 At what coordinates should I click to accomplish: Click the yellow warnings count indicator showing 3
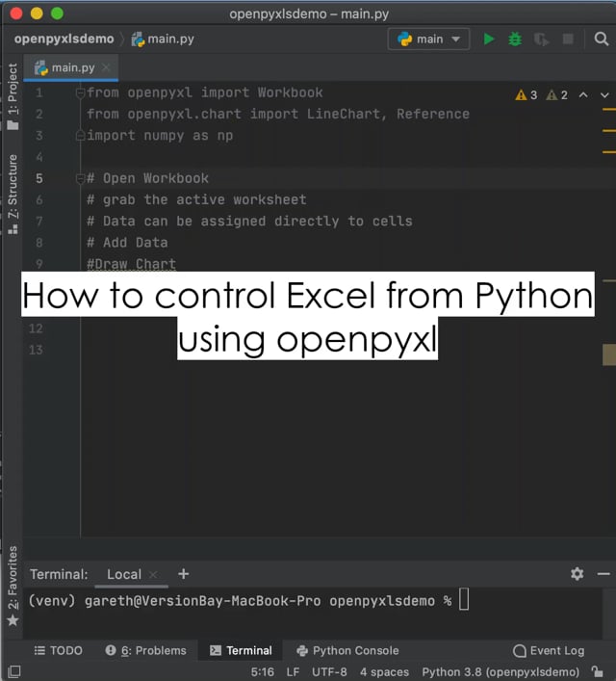tap(526, 95)
